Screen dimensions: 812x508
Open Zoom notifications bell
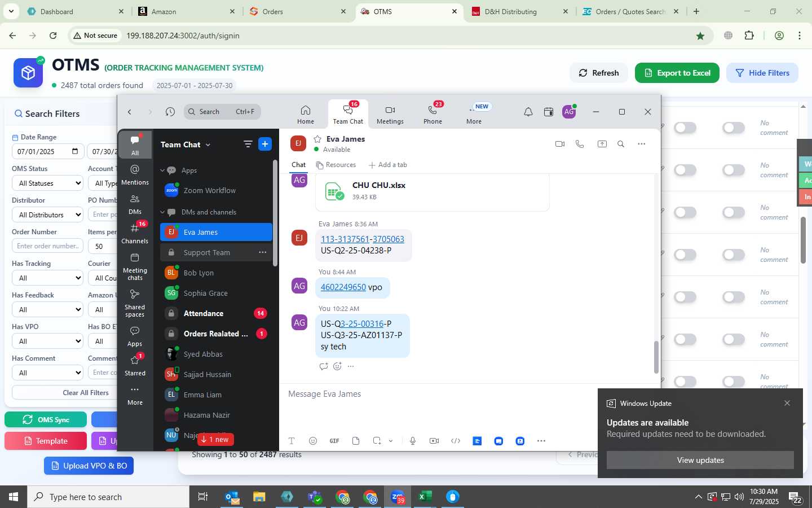[x=528, y=112]
